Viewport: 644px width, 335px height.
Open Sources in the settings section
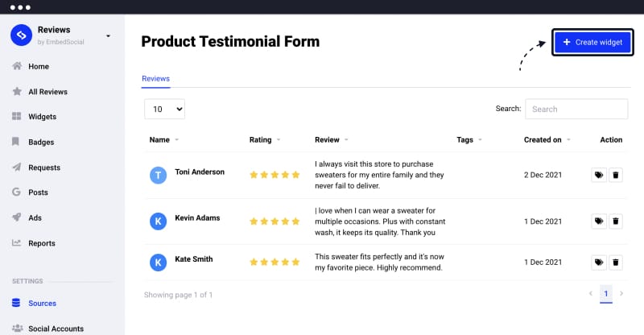pos(42,304)
